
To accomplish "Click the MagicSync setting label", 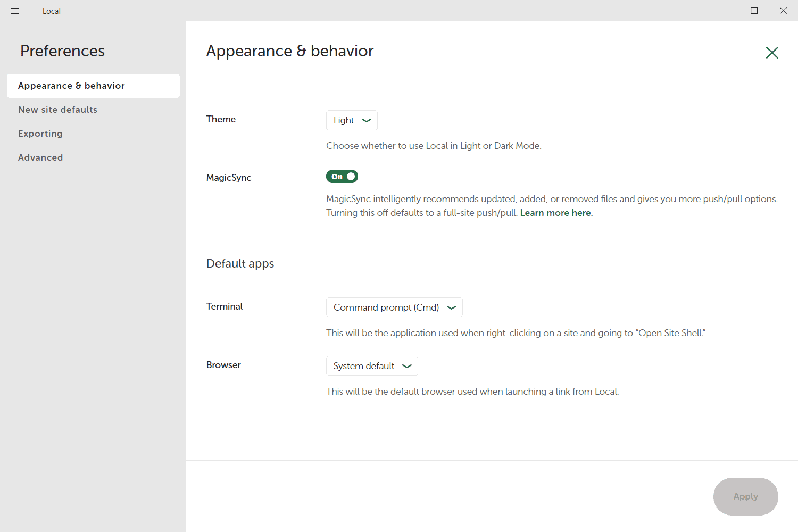I will pos(229,178).
